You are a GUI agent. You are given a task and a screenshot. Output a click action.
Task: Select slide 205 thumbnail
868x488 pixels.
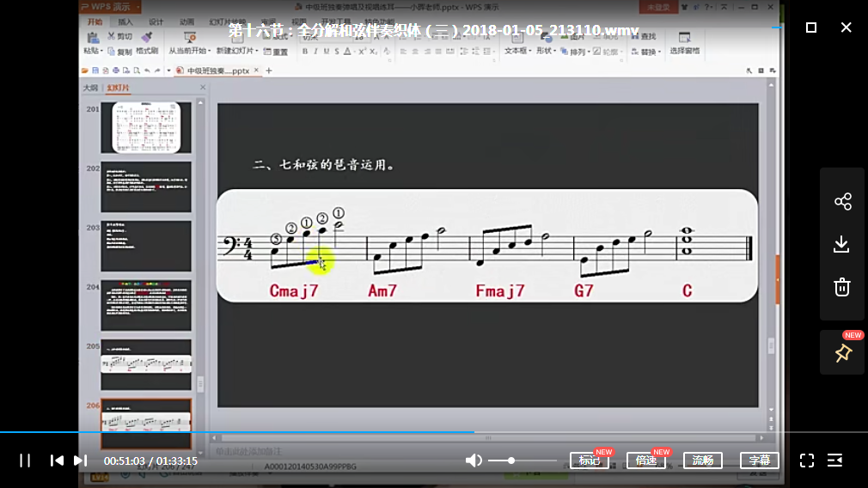tap(145, 364)
